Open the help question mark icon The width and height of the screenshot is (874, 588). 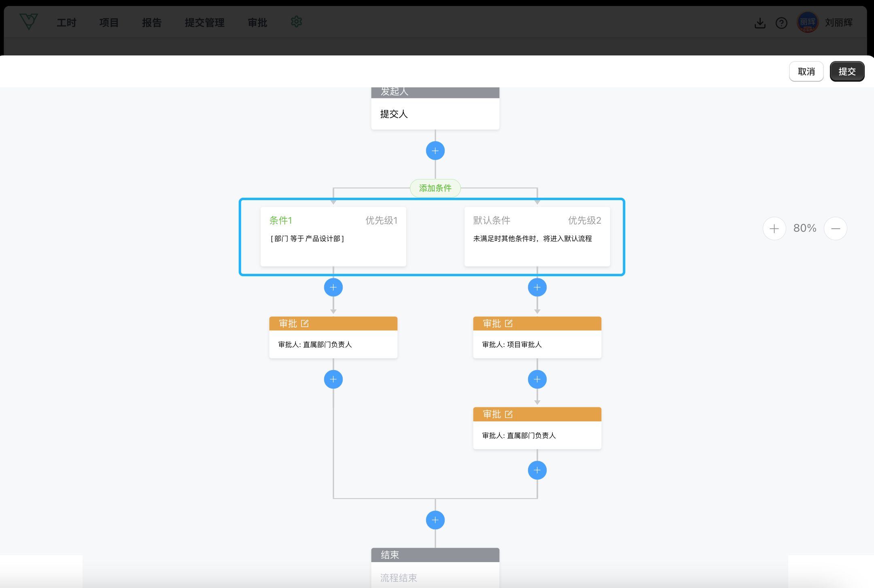point(781,23)
